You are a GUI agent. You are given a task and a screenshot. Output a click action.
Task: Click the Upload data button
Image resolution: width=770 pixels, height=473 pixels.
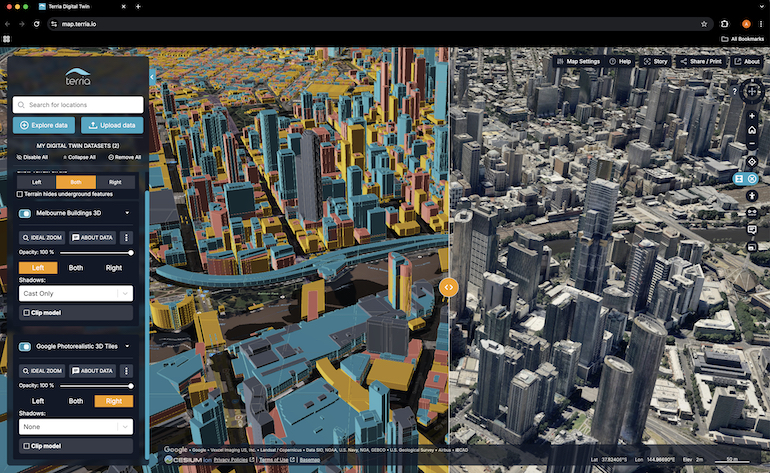(111, 125)
